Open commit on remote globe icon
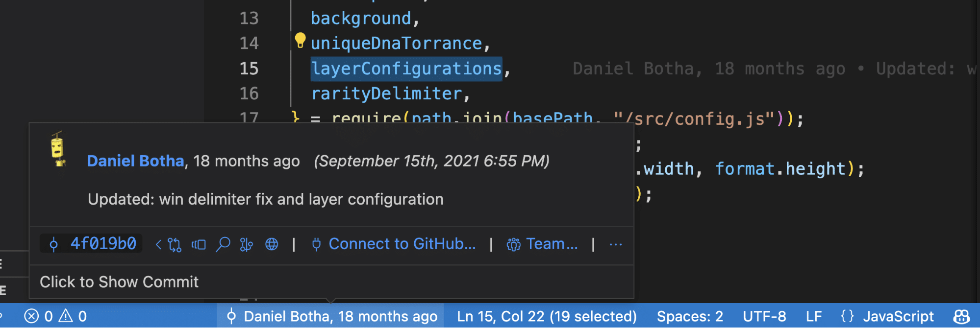 (x=272, y=244)
